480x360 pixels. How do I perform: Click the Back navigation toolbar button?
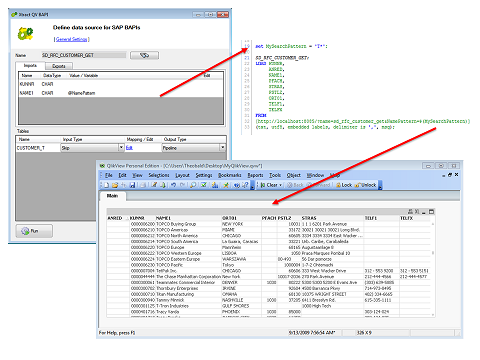(295, 185)
